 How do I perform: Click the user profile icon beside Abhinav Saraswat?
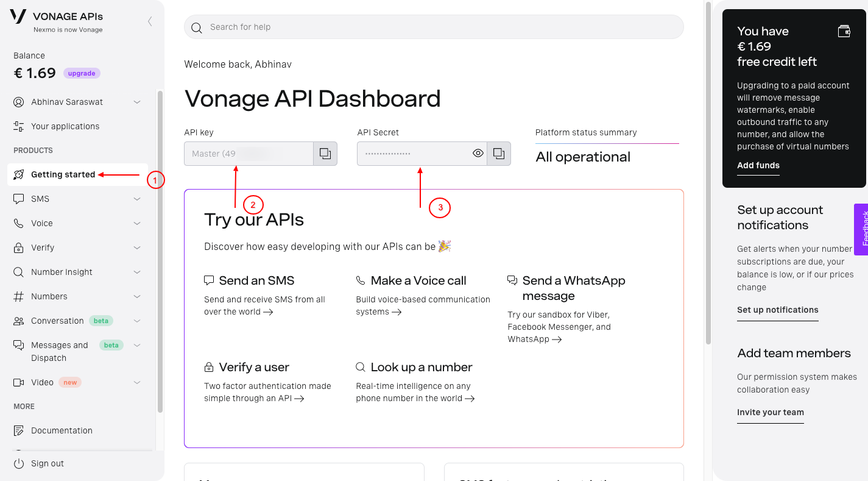click(x=19, y=102)
